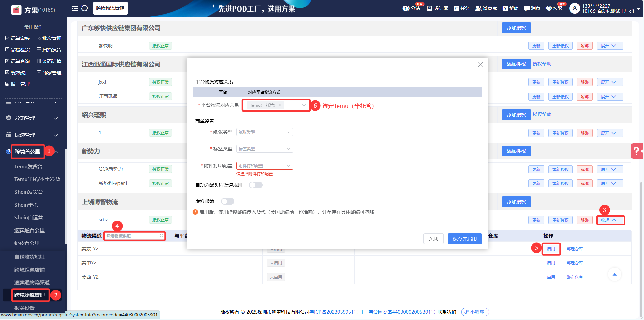Click 关闭 button in the dialog
Screen dimensions: 644x320
[x=434, y=239]
